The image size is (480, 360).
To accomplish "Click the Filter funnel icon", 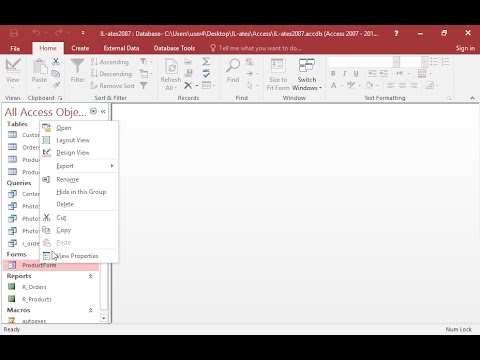I will tap(77, 66).
